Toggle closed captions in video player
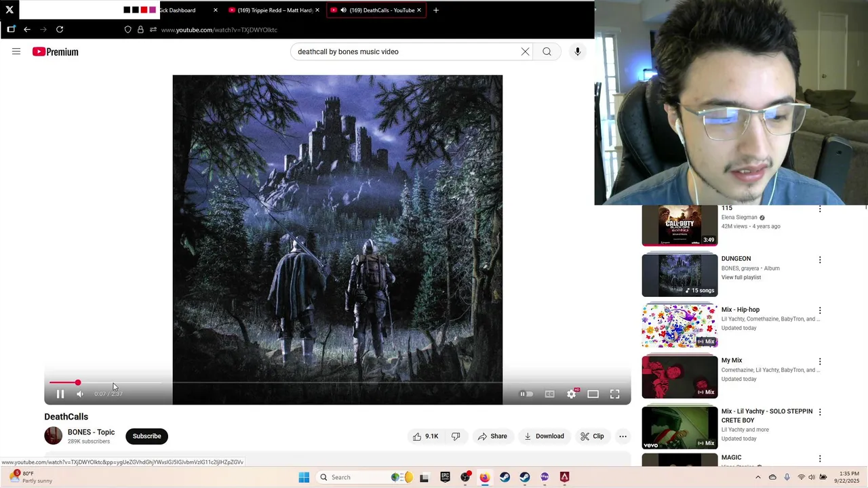Viewport: 868px width, 488px height. [x=550, y=394]
